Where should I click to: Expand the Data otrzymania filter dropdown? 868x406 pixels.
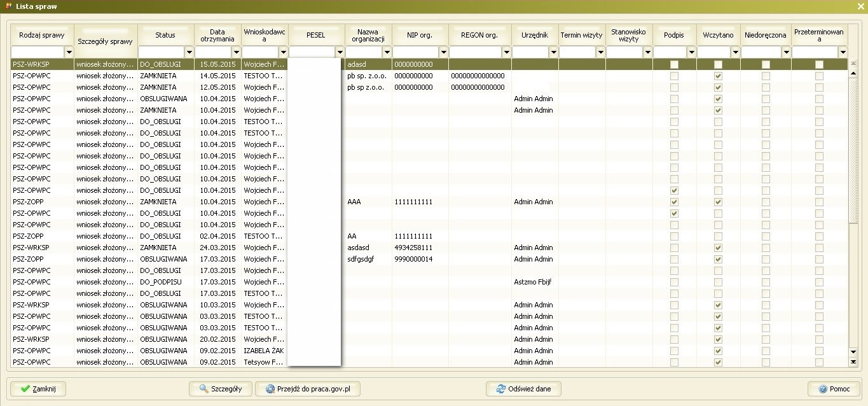[x=236, y=52]
